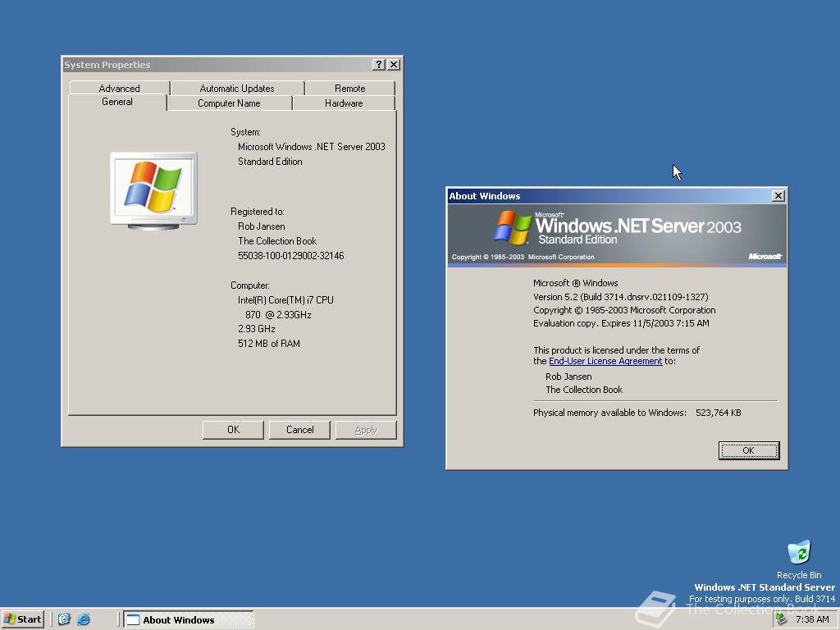
Task: Open the Start menu
Action: (22, 619)
